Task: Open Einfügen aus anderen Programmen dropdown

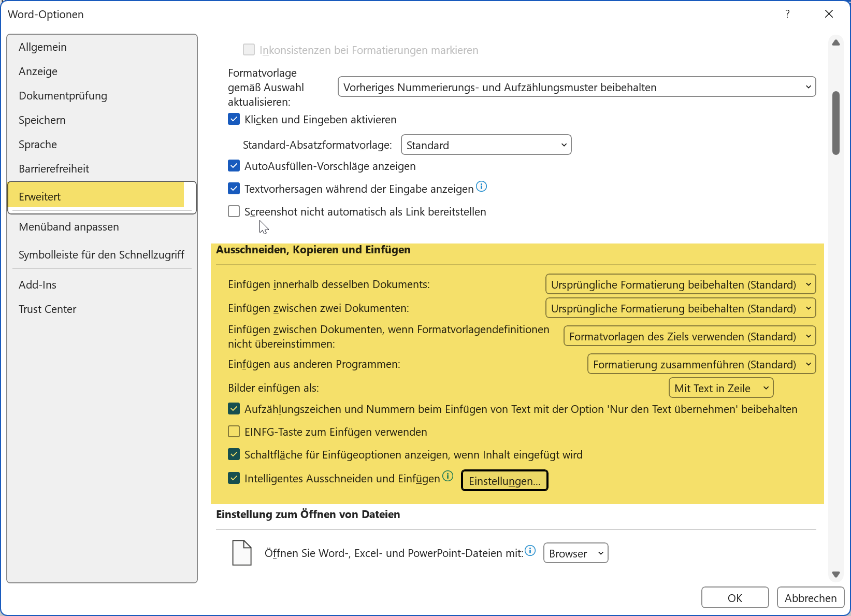Action: coord(701,364)
